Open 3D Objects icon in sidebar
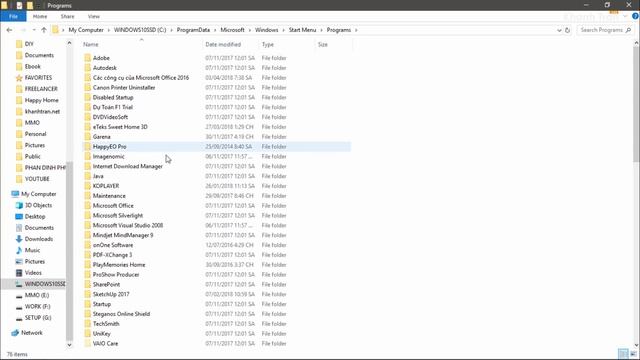Screen dimensions: 640x360 (x=19, y=205)
